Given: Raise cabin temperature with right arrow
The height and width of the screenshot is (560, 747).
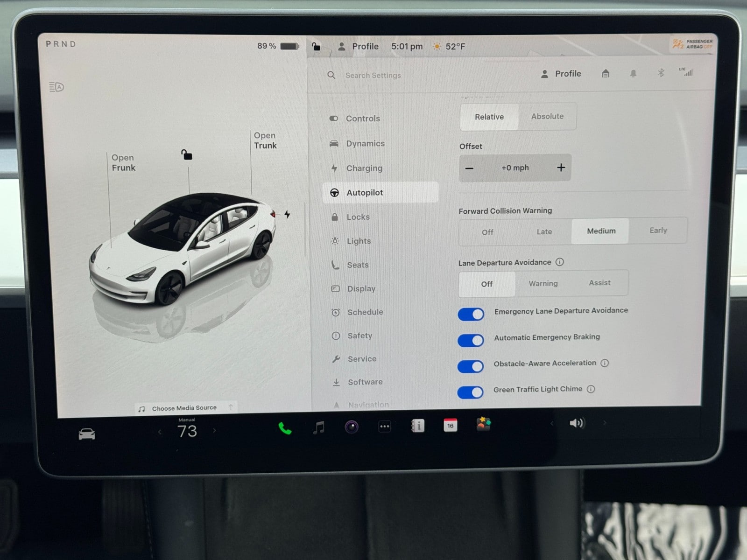Looking at the screenshot, I should click(214, 431).
